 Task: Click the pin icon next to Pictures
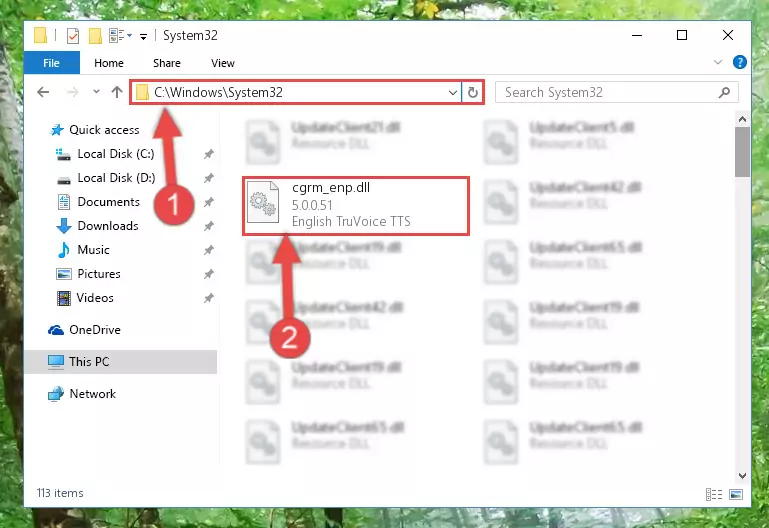click(209, 274)
